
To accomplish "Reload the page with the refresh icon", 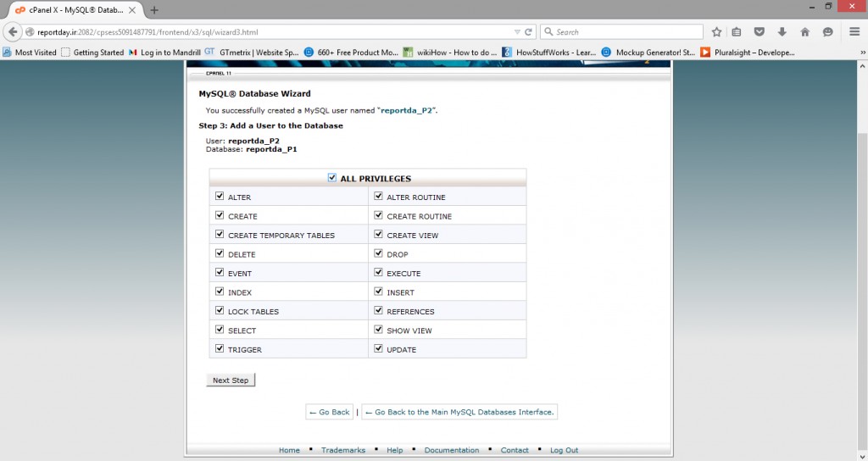I will (x=529, y=32).
